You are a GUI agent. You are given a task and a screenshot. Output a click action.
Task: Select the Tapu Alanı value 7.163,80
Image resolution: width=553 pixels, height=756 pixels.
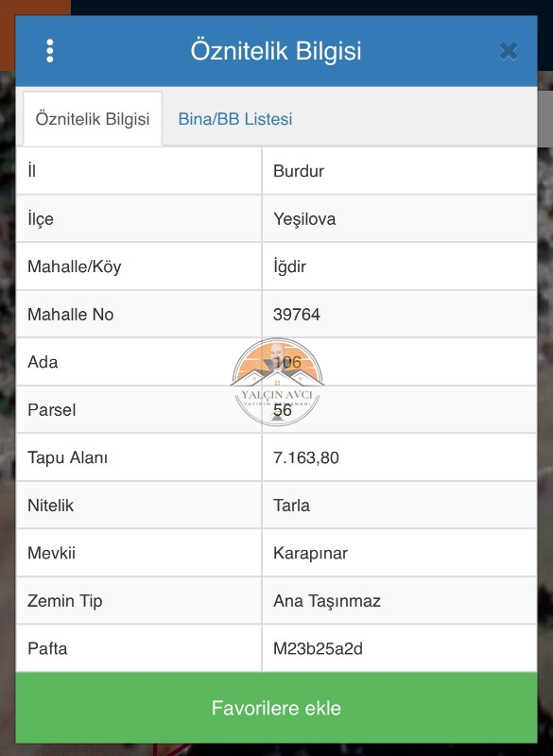point(305,457)
